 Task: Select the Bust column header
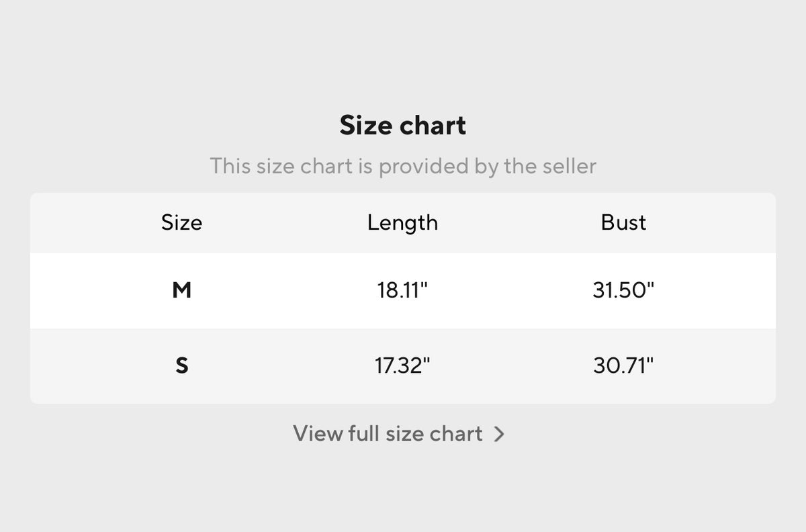(x=623, y=222)
